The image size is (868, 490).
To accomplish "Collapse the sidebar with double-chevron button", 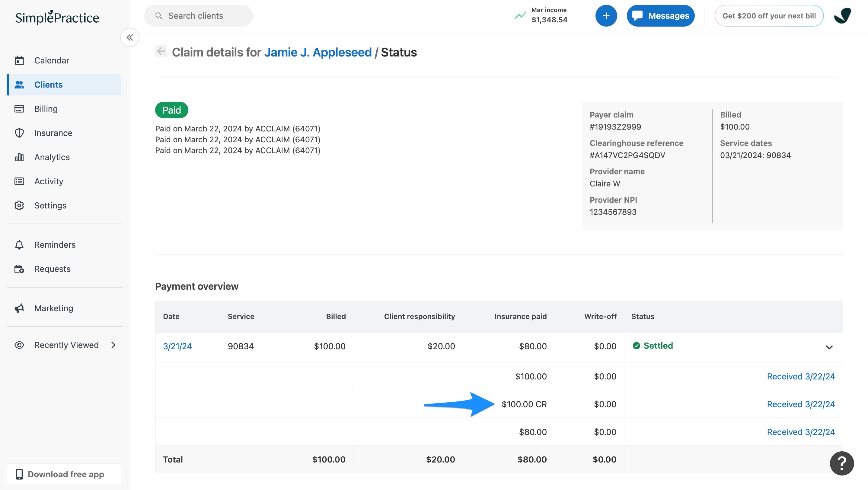I will [130, 37].
